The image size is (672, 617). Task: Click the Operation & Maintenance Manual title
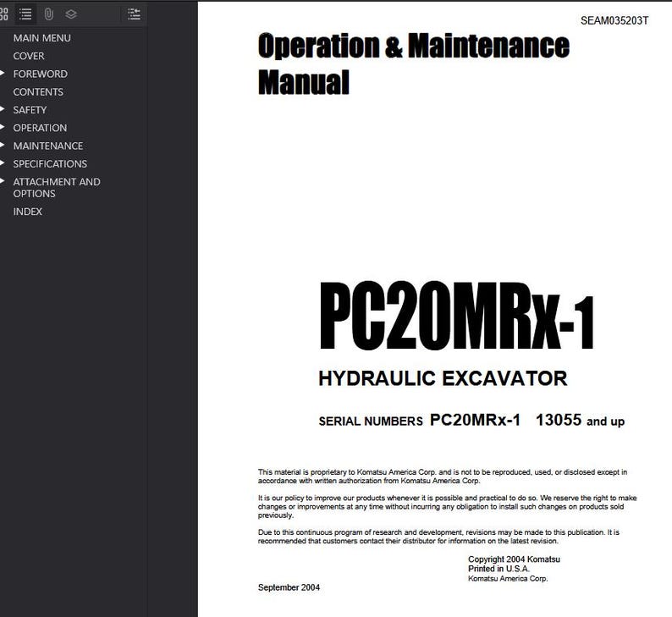[x=414, y=63]
